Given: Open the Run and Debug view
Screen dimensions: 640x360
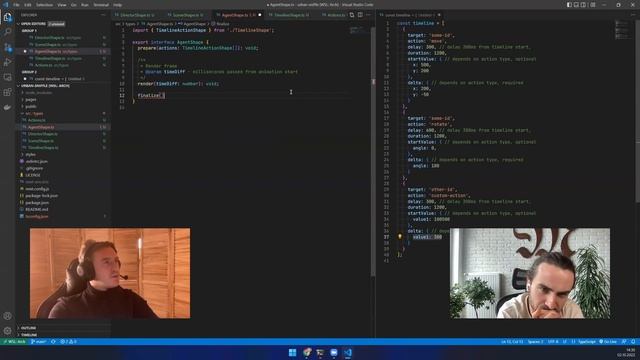Looking at the screenshot, I should point(7,62).
